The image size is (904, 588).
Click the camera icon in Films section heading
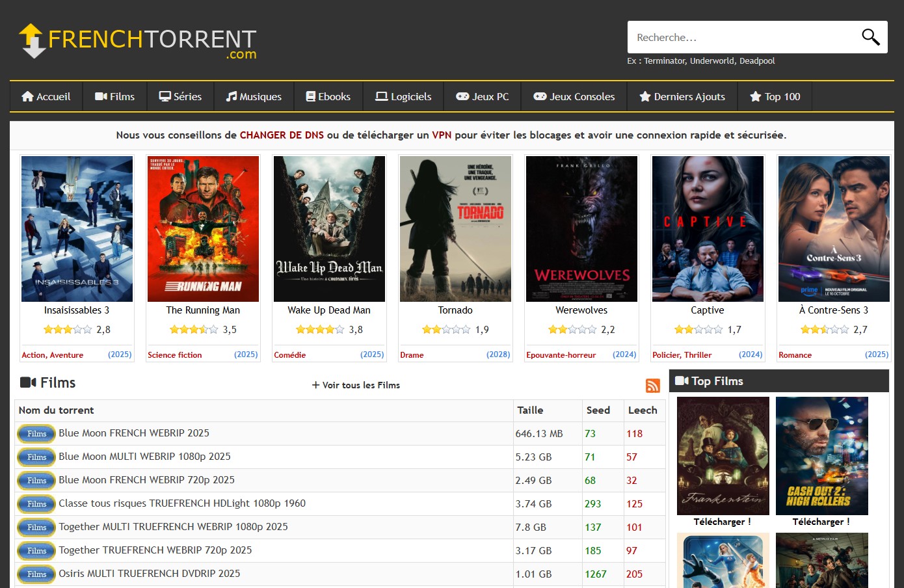click(x=28, y=382)
